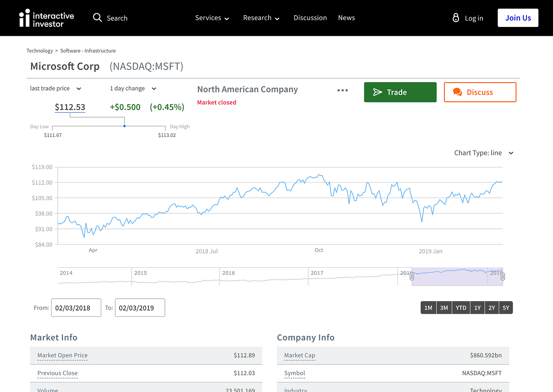
Task: Expand the Services menu
Action: [x=212, y=18]
